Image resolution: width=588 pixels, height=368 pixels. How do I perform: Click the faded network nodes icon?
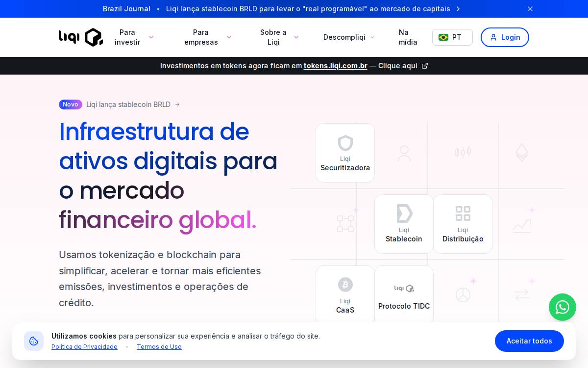point(345,224)
